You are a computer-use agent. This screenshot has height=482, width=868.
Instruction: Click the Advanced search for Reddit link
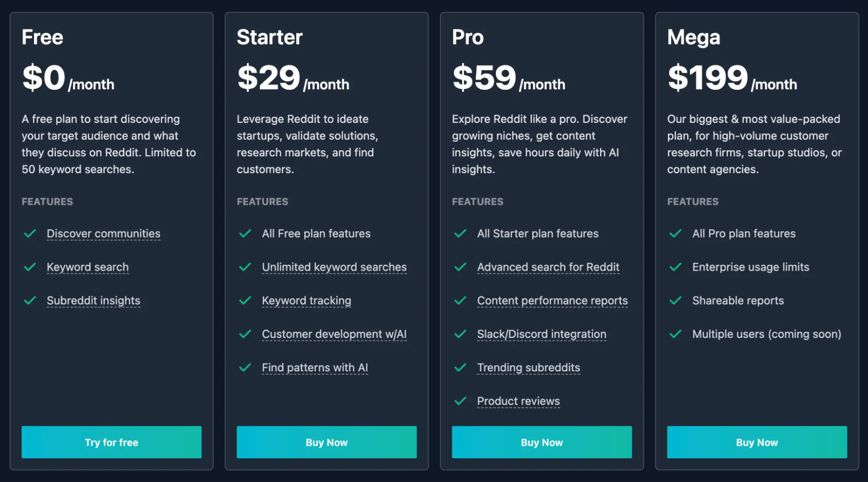548,267
